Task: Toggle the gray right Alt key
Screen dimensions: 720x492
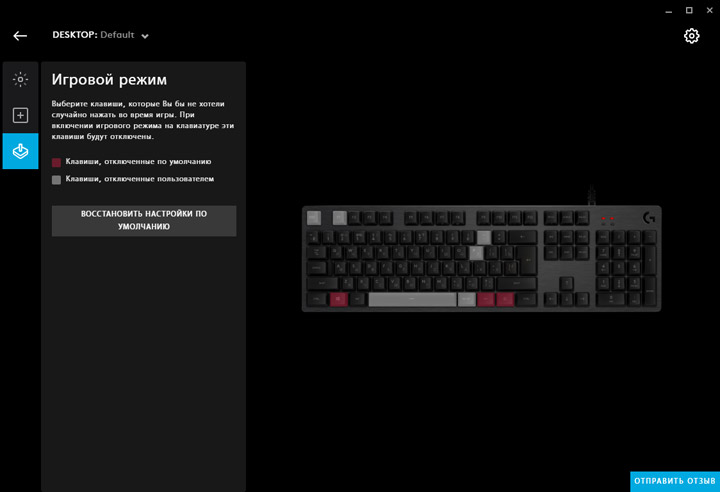Action: (467, 299)
